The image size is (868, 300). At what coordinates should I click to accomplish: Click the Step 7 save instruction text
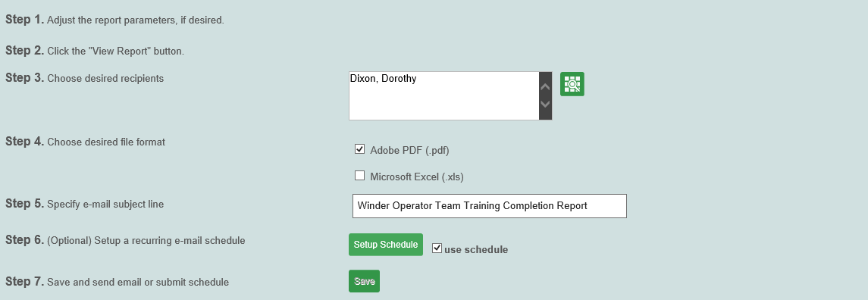coord(138,283)
